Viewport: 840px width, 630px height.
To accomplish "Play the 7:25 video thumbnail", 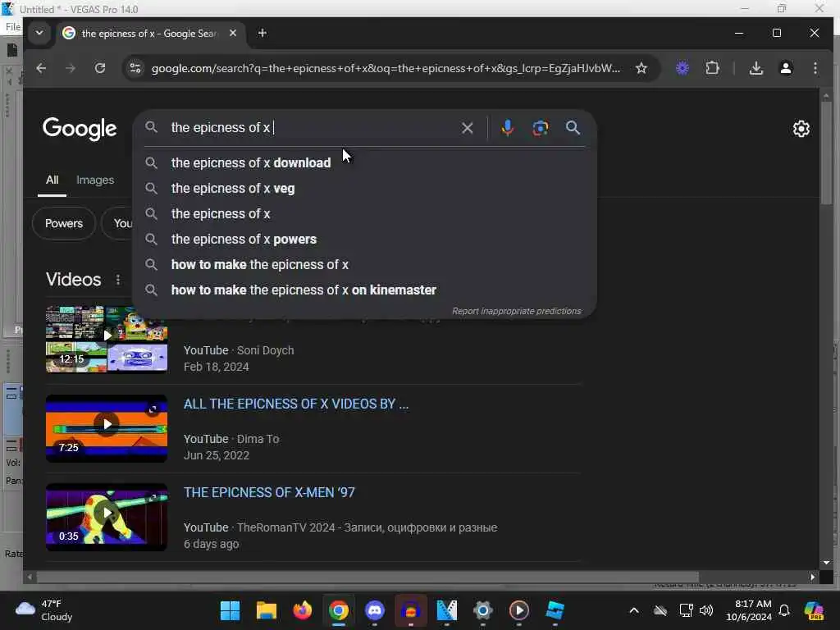I will (107, 428).
